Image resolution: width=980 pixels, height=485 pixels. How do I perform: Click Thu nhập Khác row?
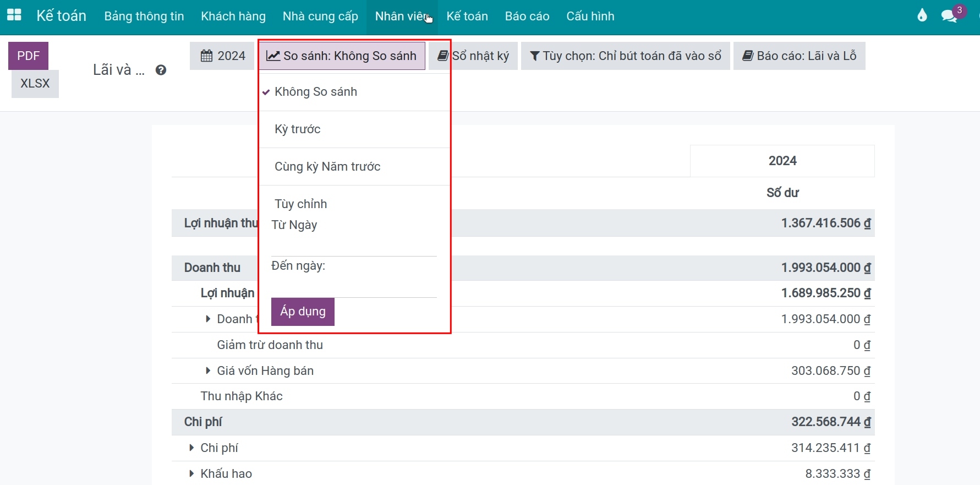[x=523, y=396]
